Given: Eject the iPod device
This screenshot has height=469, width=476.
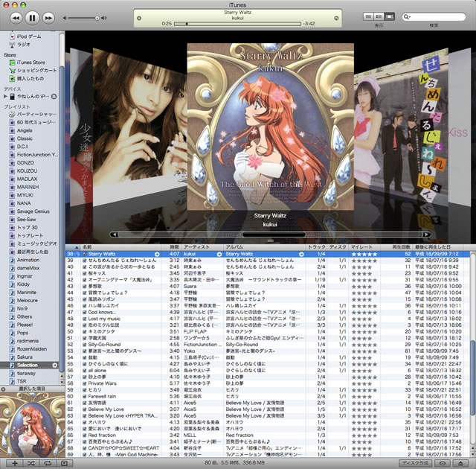Looking at the screenshot, I should coord(54,96).
